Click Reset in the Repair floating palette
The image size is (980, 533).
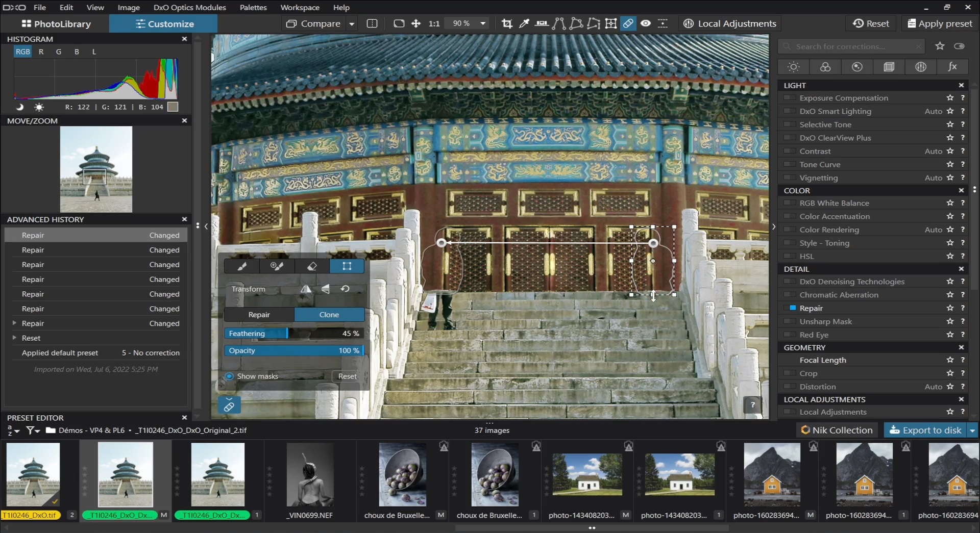pyautogui.click(x=348, y=376)
